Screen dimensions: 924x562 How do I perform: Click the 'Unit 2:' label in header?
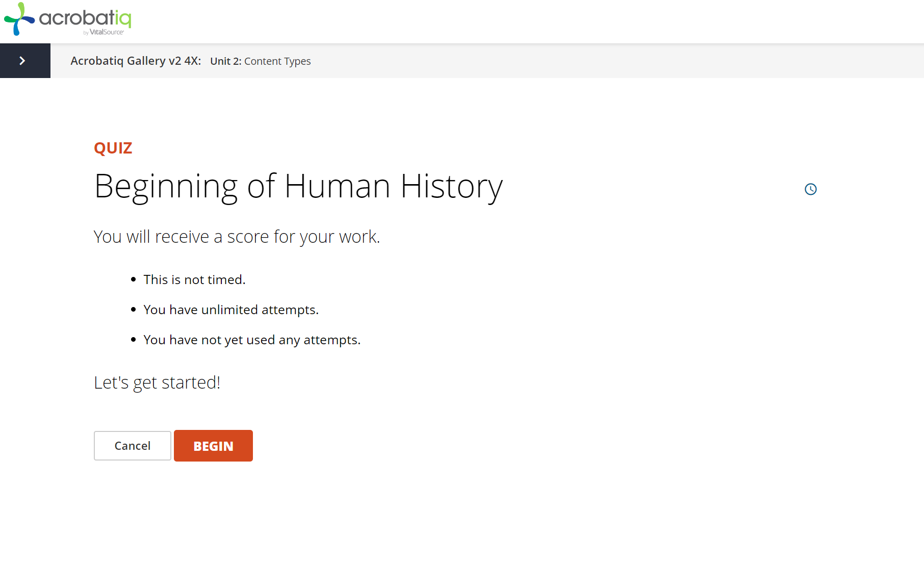pos(225,61)
